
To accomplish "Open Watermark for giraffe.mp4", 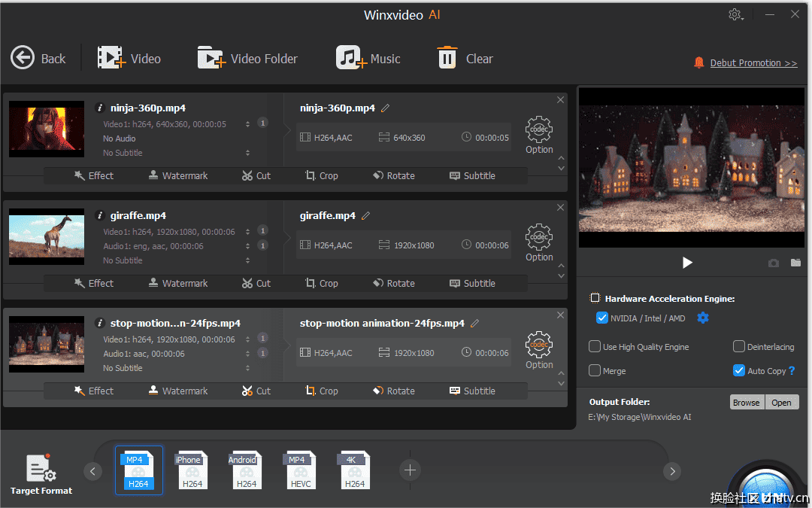I will [178, 284].
